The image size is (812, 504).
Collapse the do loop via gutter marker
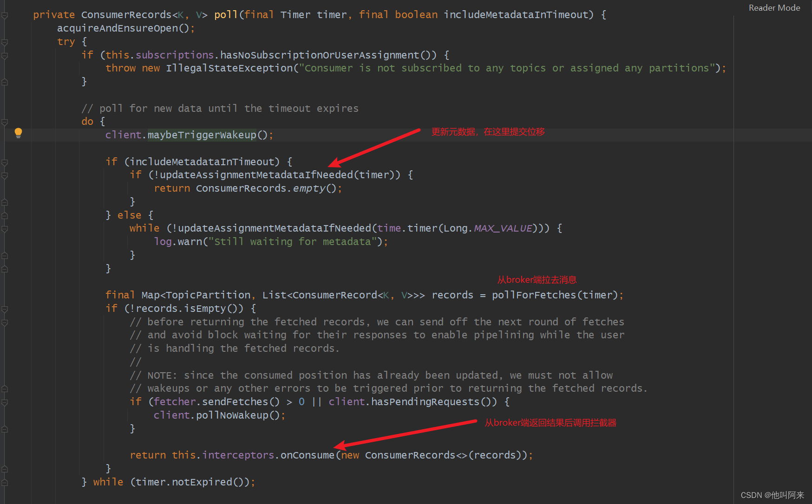[x=5, y=122]
